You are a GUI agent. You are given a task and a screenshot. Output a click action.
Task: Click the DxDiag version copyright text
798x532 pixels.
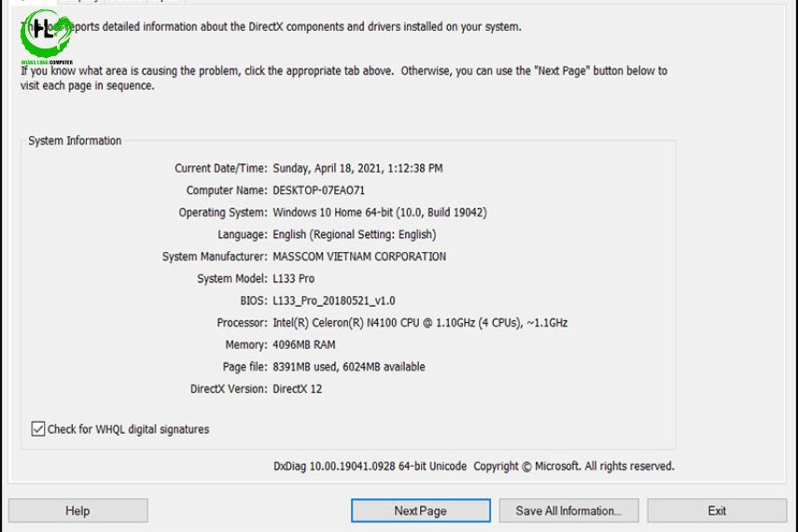[x=473, y=466]
